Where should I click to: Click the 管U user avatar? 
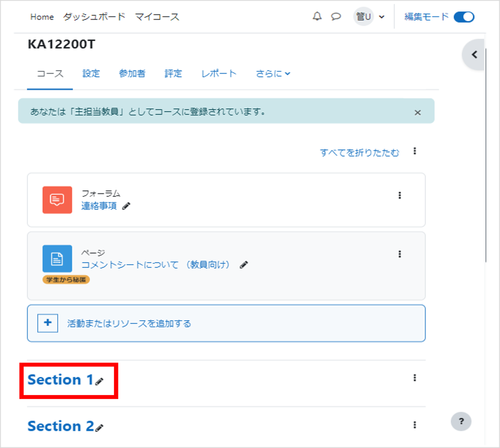pyautogui.click(x=363, y=17)
